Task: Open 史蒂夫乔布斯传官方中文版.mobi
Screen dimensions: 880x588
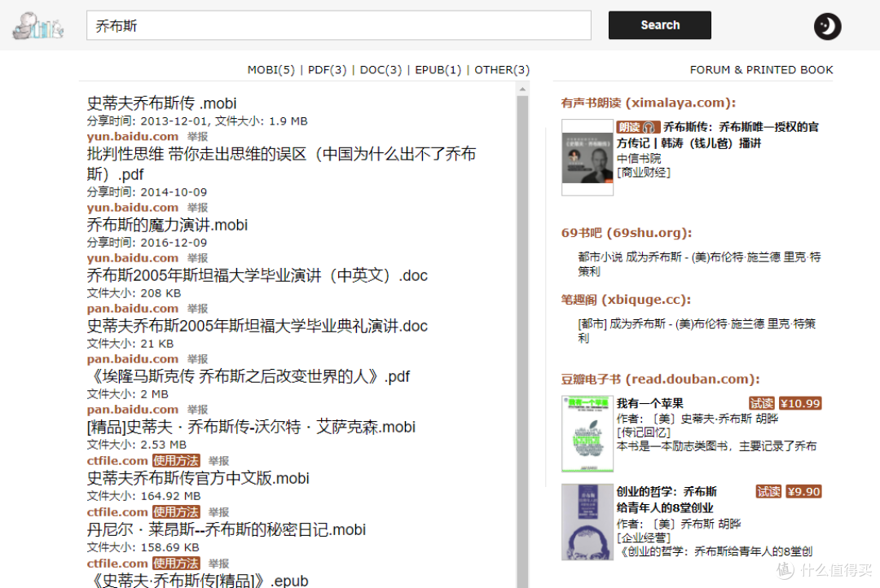Action: pyautogui.click(x=198, y=479)
